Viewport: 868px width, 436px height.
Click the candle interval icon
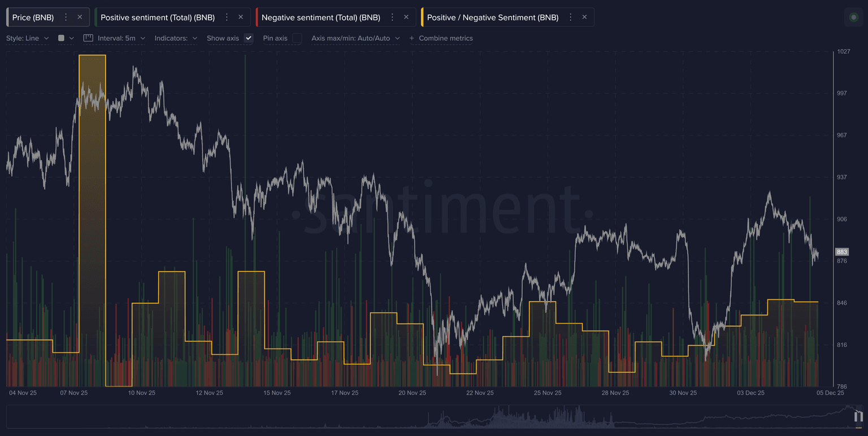[x=88, y=38]
